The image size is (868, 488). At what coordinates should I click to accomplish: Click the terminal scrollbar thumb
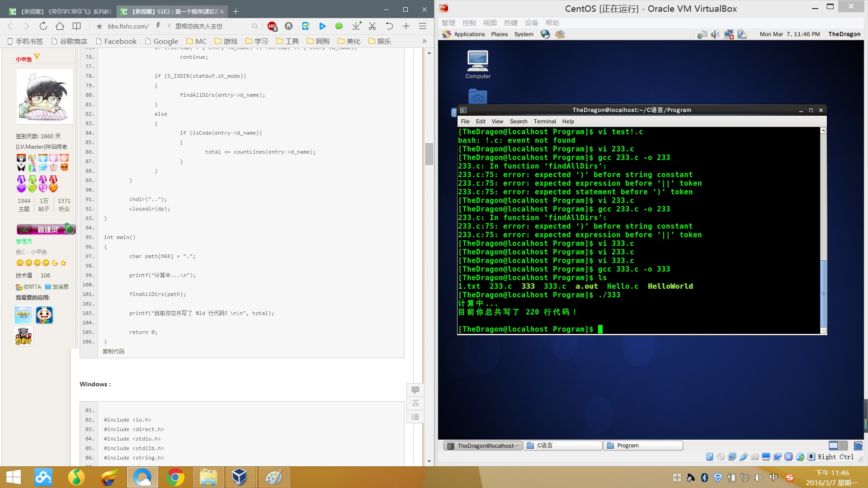(x=823, y=294)
